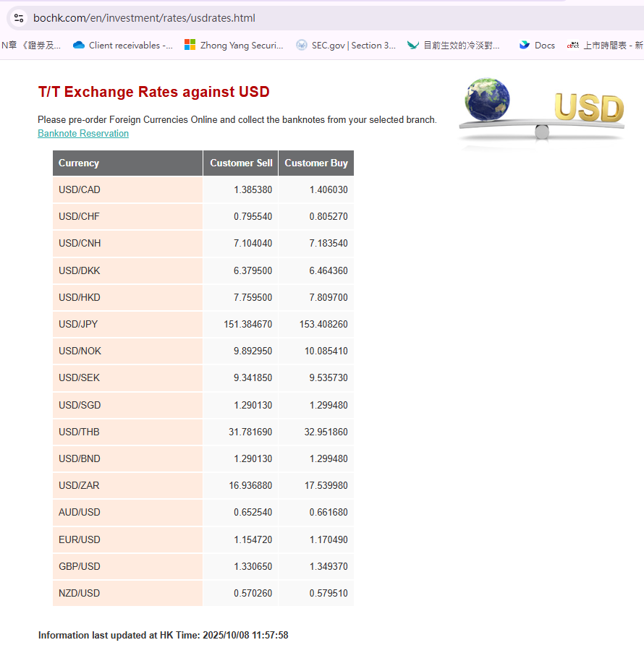Click the EUR/USD customer buy rate
644x666 pixels.
[329, 539]
